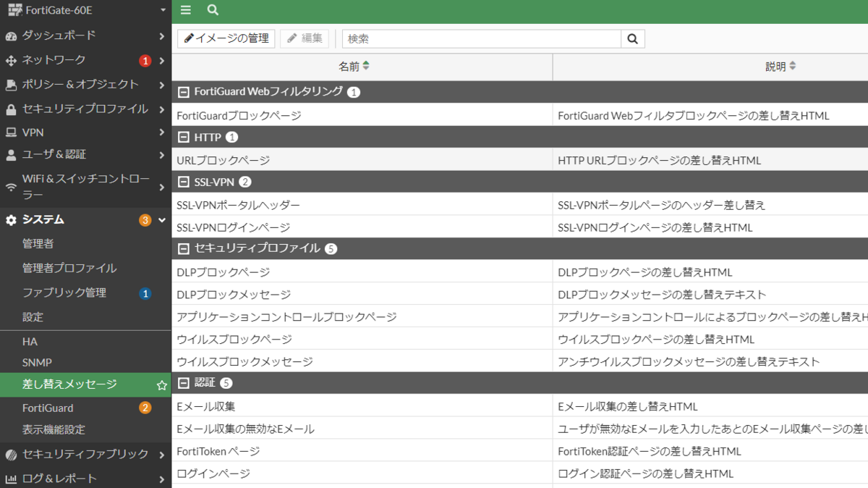Select the ログインページ row
Viewport: 868px width, 488px height.
519,474
